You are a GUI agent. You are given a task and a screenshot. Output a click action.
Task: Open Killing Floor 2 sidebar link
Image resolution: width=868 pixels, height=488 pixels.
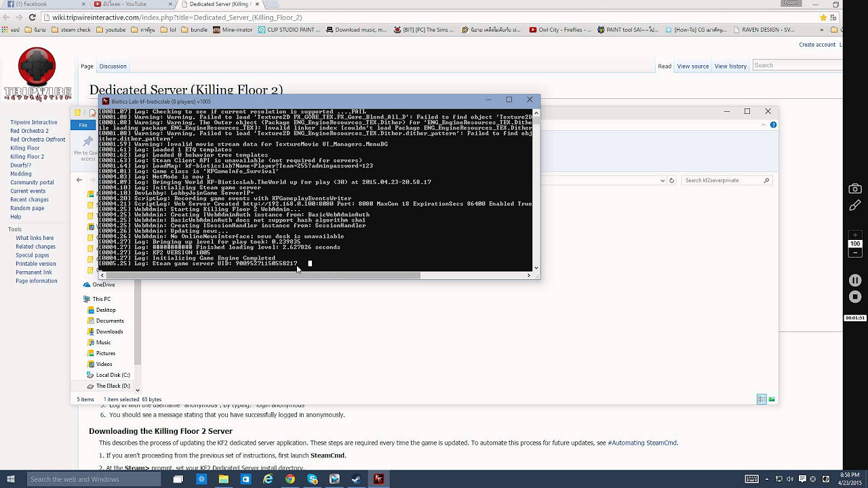tap(27, 157)
